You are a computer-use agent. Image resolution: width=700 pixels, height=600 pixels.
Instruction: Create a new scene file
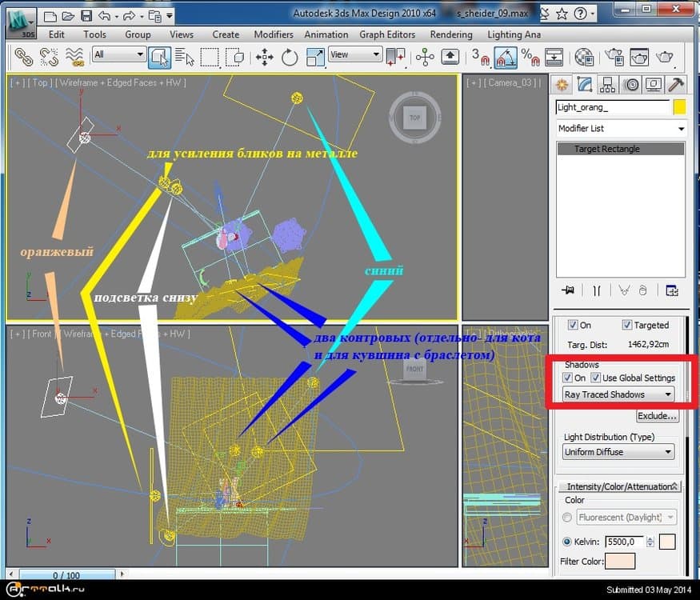coord(50,17)
